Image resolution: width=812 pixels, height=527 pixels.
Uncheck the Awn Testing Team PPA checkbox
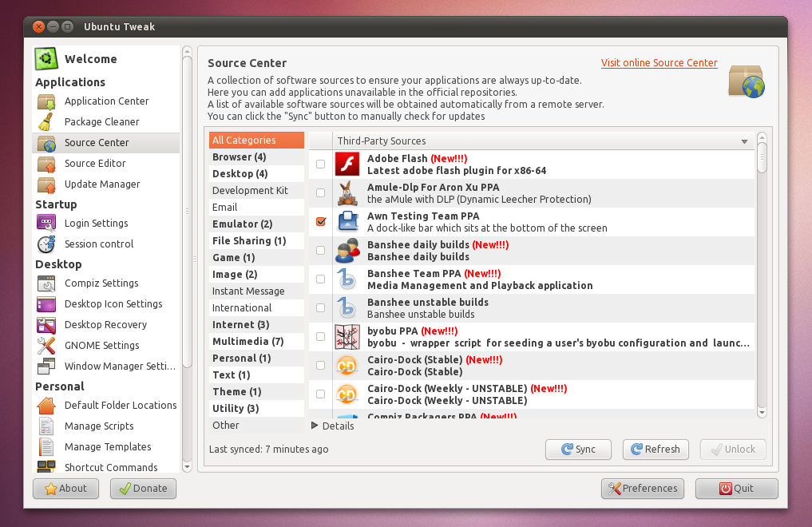(320, 221)
